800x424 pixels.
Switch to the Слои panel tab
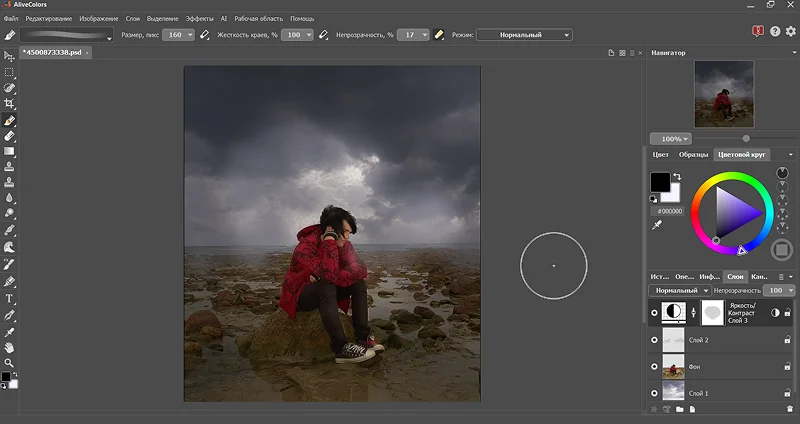(735, 277)
